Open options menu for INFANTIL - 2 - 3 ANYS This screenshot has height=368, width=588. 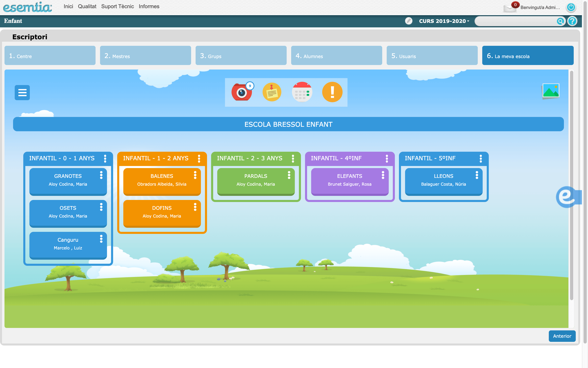293,158
